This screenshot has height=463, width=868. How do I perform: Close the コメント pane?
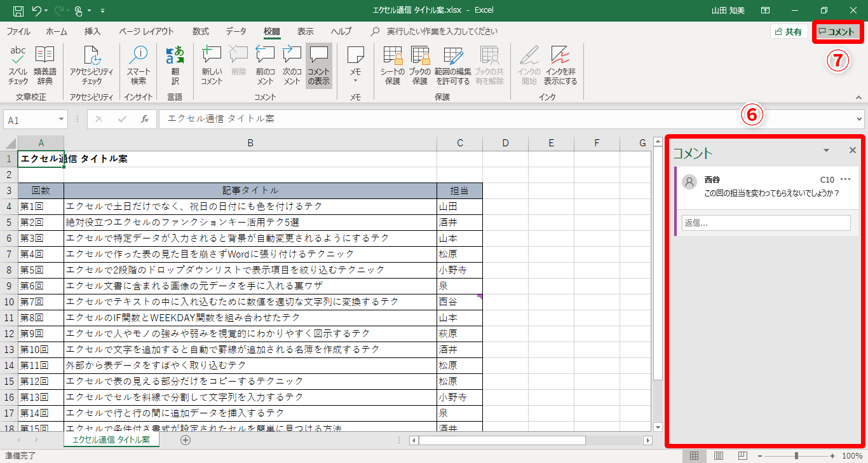coord(853,151)
